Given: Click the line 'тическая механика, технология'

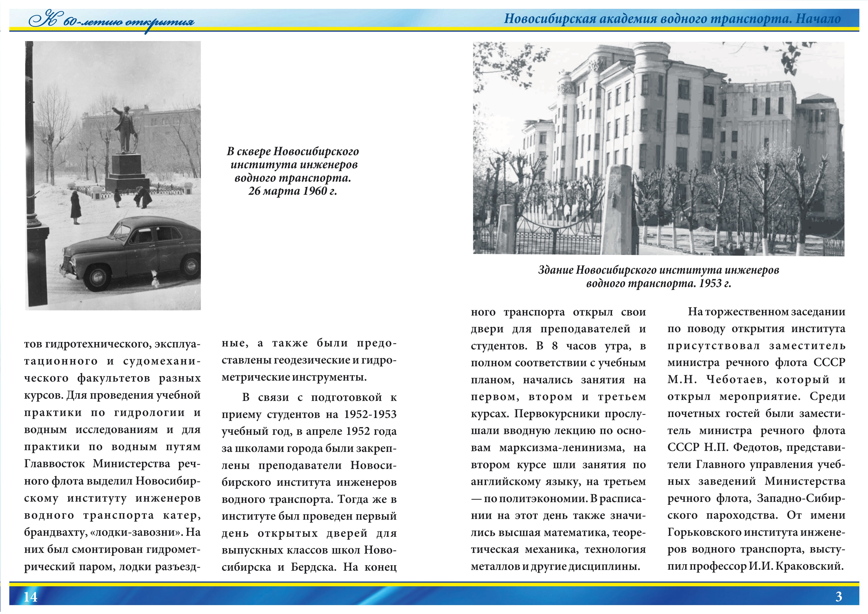Looking at the screenshot, I should click(x=558, y=549).
